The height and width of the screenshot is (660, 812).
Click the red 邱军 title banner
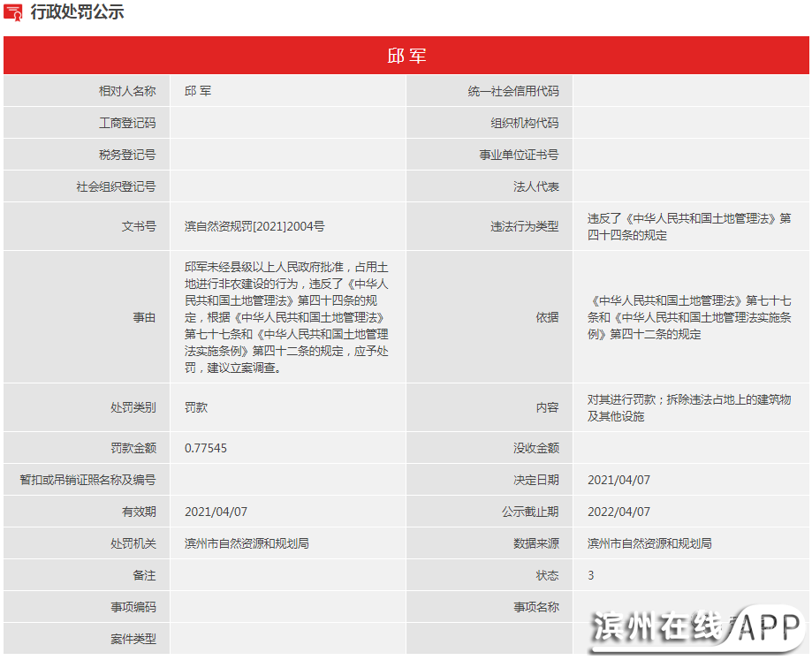pos(406,56)
